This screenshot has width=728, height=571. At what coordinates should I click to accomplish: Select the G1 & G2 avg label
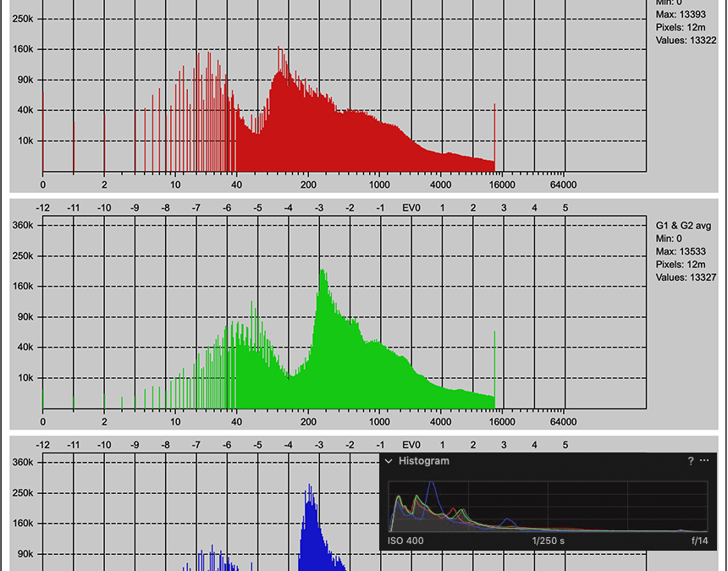pyautogui.click(x=683, y=225)
